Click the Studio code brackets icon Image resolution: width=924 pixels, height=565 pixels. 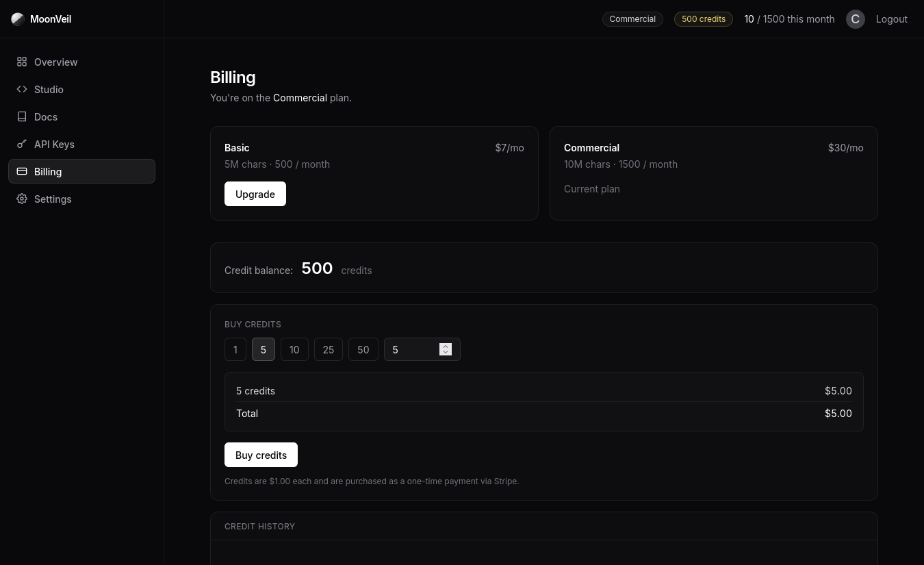coord(22,89)
